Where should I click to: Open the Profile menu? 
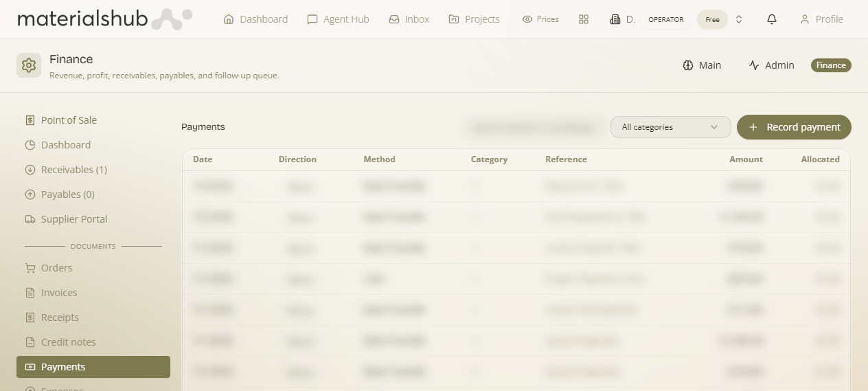click(x=821, y=19)
